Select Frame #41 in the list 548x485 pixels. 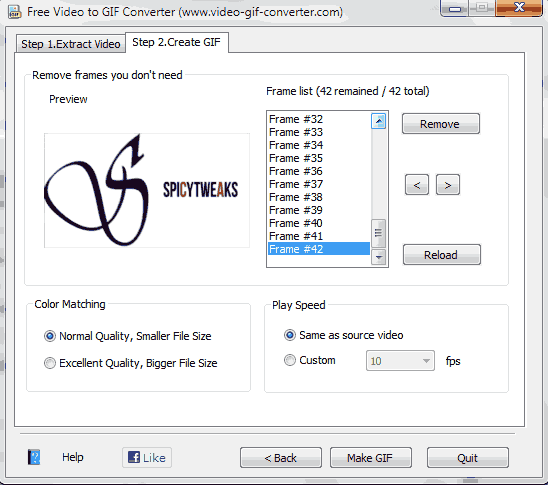tap(319, 236)
